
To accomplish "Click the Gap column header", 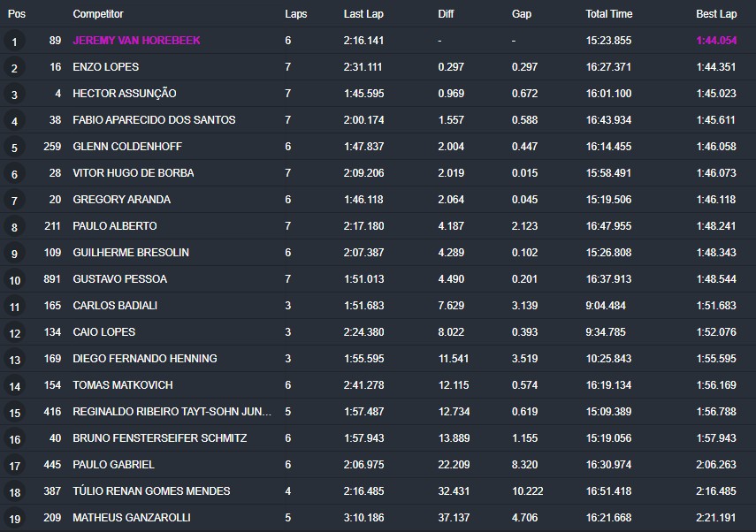I will click(522, 14).
